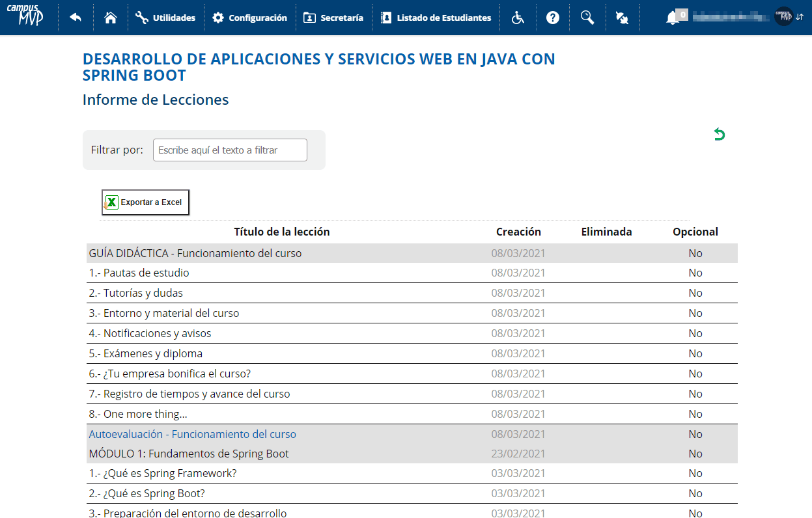Click date 23/02/2021 of MÓDULO 1
The image size is (812, 518).
coord(518,454)
